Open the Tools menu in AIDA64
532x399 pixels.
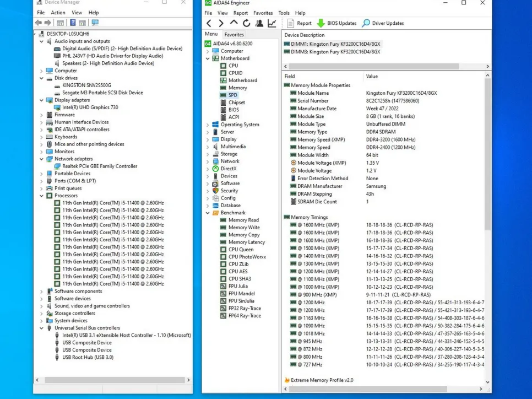(284, 13)
